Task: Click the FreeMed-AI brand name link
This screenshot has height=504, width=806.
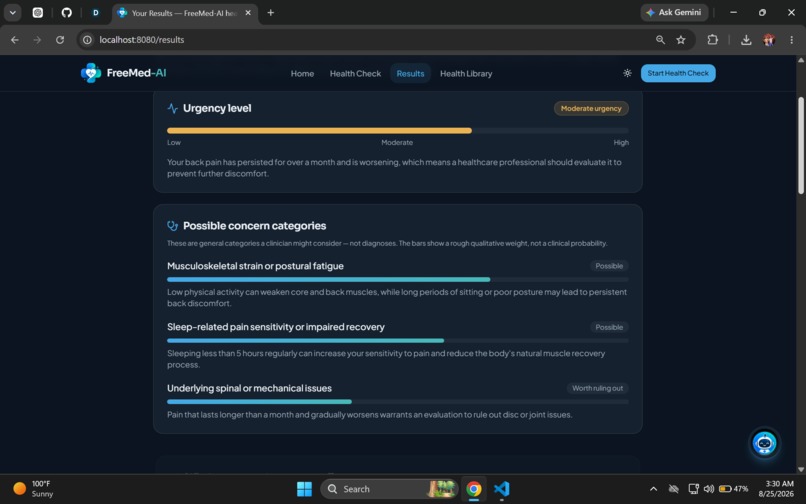Action: pos(136,73)
